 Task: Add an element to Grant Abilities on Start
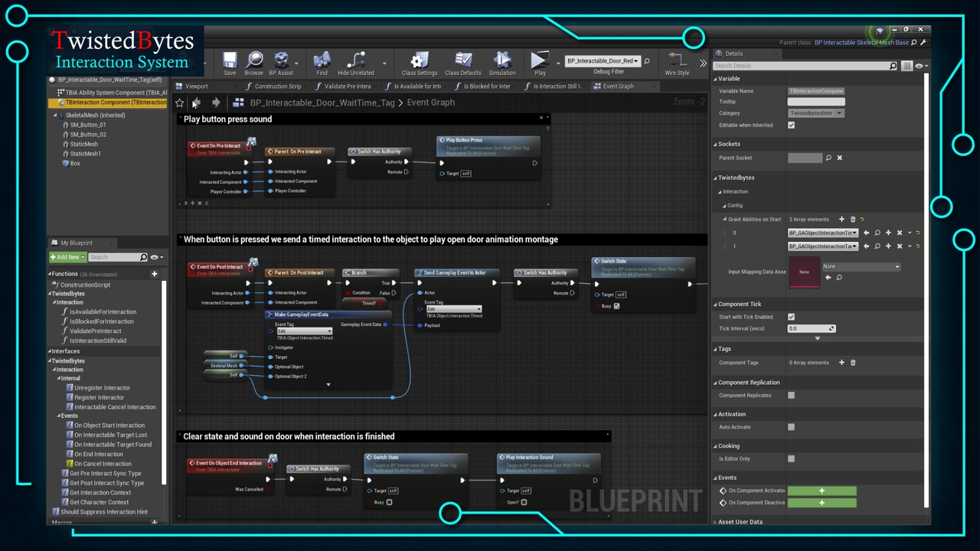(842, 220)
